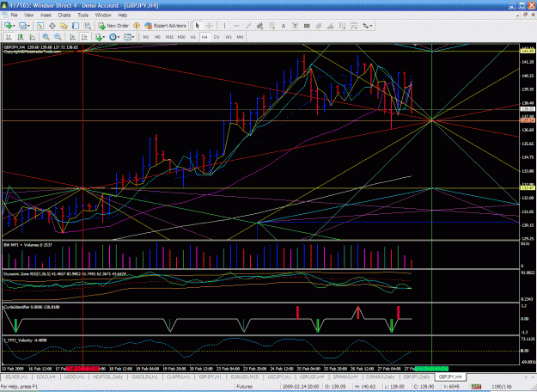Restore the inner chart window

click(x=525, y=15)
